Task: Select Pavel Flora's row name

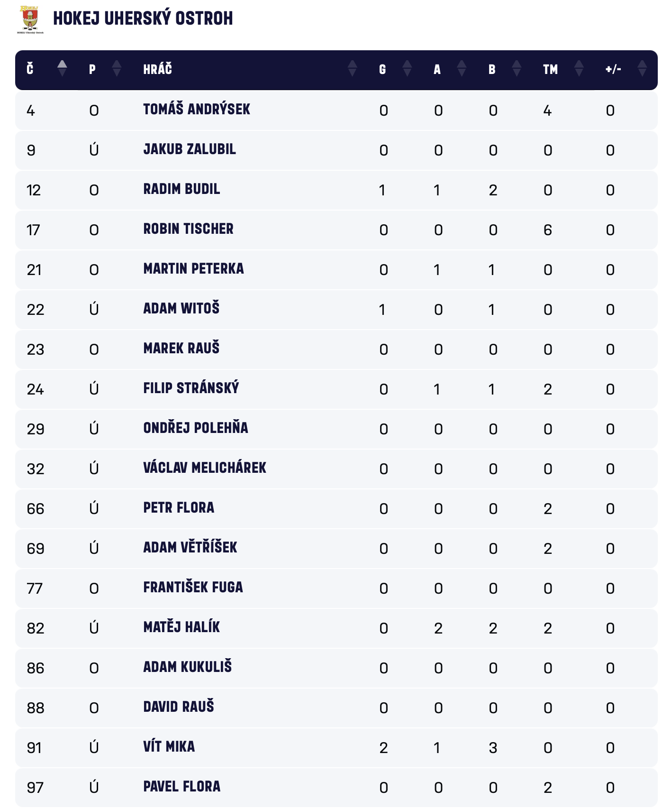Action: pyautogui.click(x=182, y=787)
